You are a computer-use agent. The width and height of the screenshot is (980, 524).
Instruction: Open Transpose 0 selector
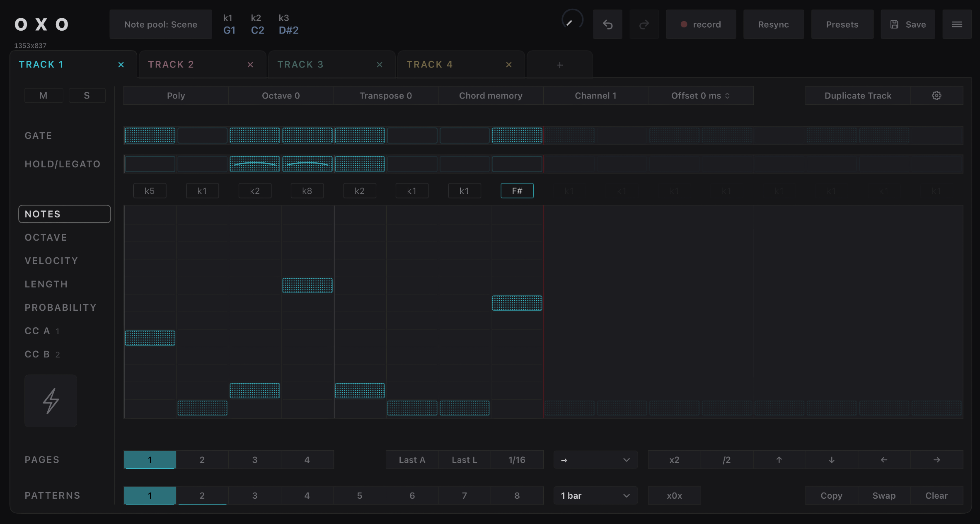click(x=386, y=96)
